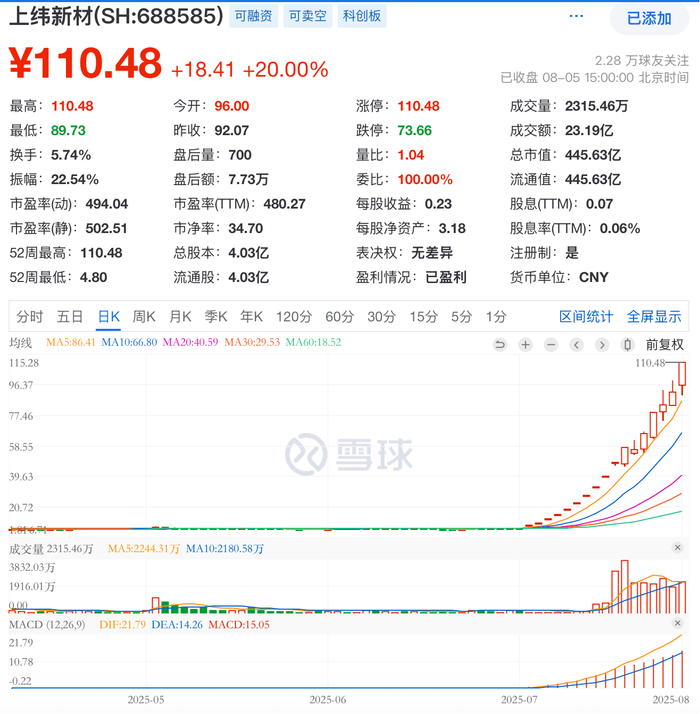Switch to the 5分 chart tab
Image resolution: width=700 pixels, height=714 pixels.
[461, 316]
